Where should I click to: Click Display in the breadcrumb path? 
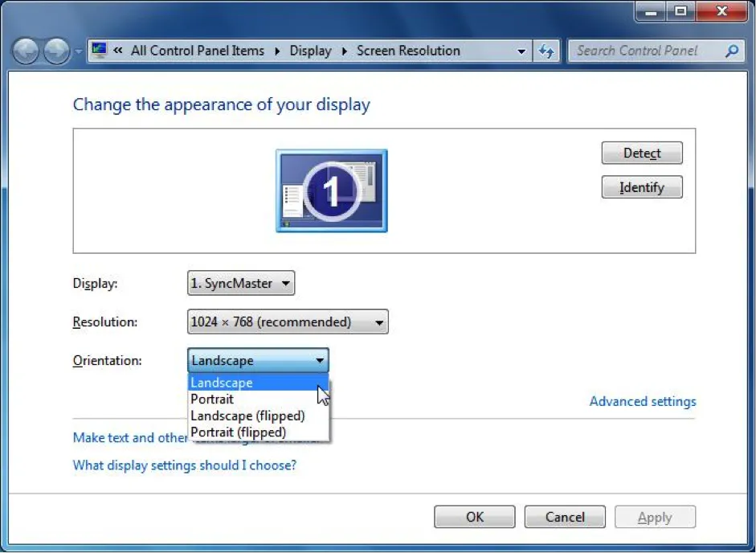(310, 51)
